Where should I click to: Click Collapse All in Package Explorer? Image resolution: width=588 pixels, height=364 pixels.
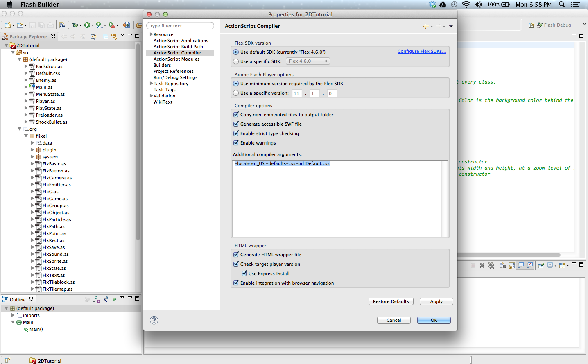tap(105, 37)
